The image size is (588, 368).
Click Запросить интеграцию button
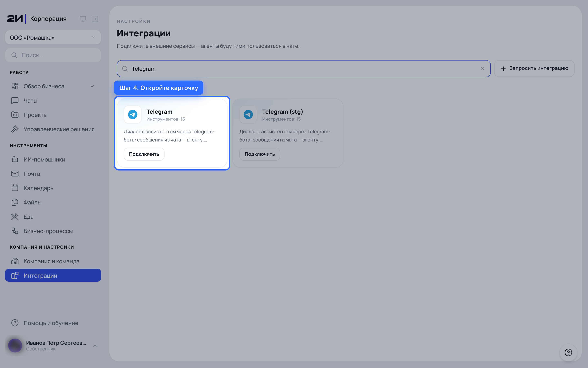pyautogui.click(x=534, y=68)
